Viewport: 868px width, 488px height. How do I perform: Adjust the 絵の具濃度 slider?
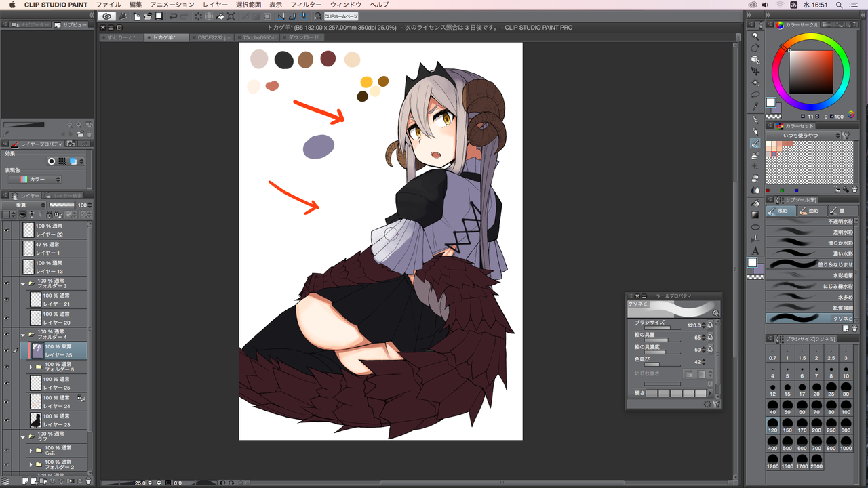click(663, 352)
